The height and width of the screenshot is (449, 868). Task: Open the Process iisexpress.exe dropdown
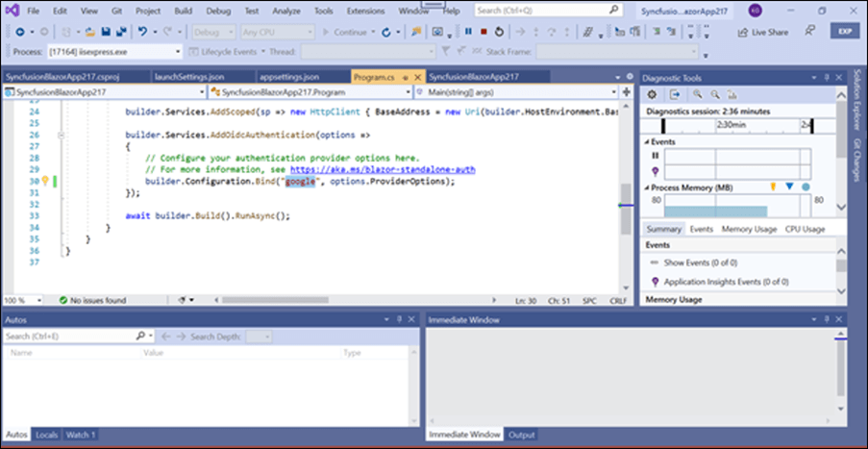click(x=178, y=52)
